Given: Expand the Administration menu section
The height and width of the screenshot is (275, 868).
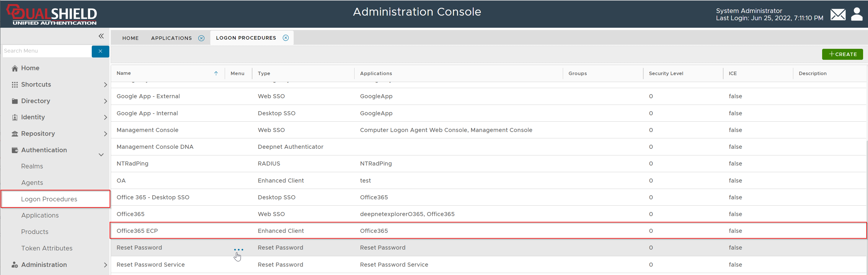Looking at the screenshot, I should point(105,265).
